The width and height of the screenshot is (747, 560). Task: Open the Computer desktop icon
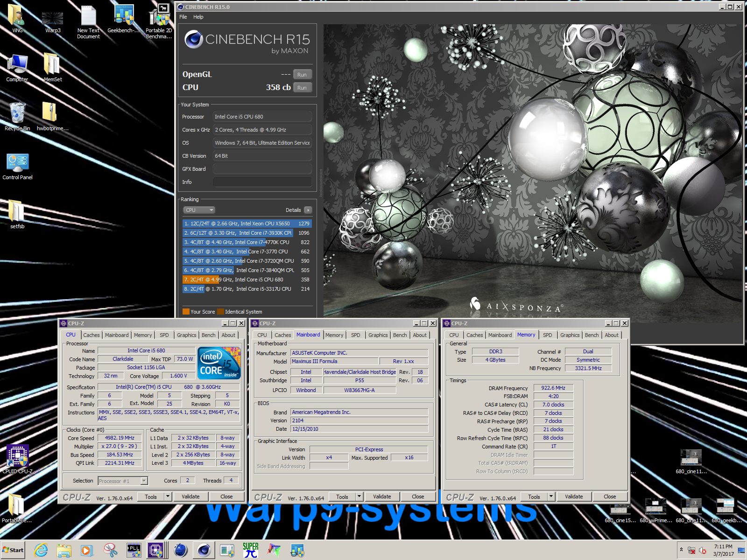pos(17,68)
